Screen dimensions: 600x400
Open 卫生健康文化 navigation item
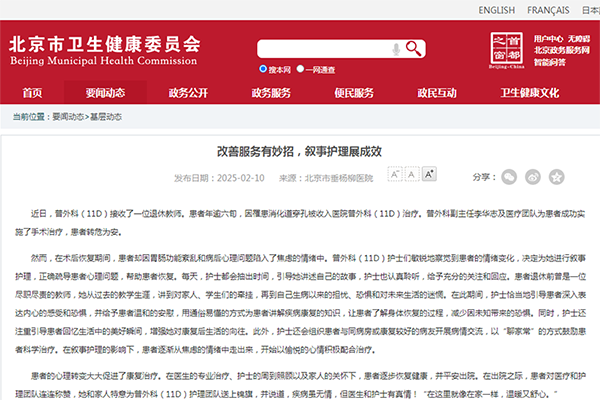pyautogui.click(x=529, y=93)
